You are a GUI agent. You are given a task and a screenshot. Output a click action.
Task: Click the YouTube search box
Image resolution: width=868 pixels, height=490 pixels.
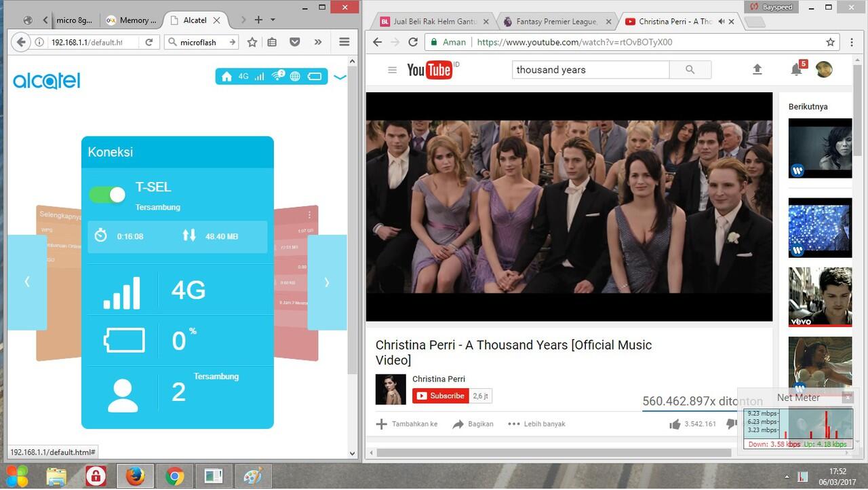[x=591, y=70]
